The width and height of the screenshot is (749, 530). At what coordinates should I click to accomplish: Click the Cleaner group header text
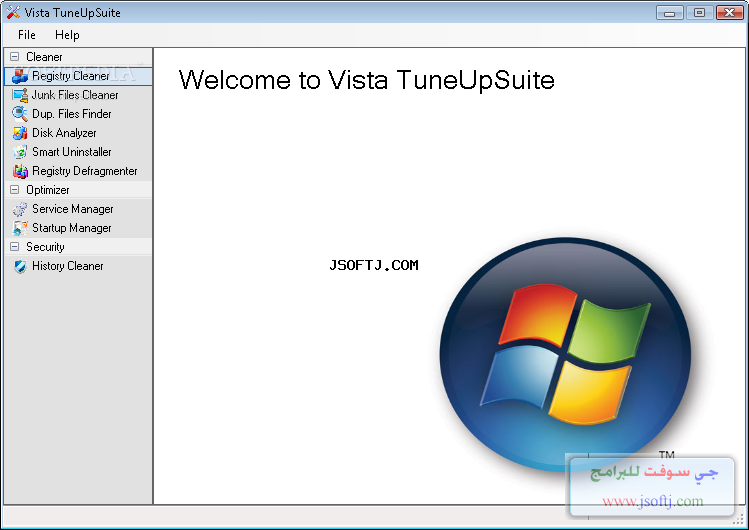click(x=44, y=57)
